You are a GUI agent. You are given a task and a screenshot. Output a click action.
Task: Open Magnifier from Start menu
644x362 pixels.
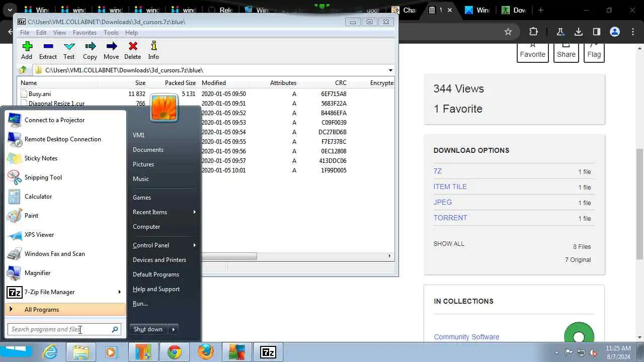pyautogui.click(x=65, y=273)
